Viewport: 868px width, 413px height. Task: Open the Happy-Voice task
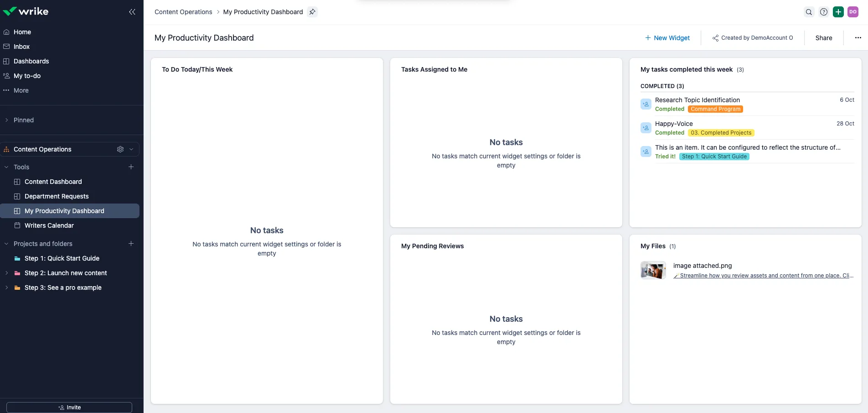674,124
